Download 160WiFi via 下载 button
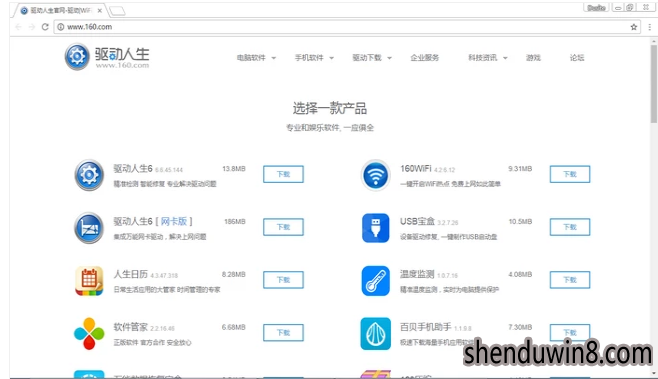Screen dimensions: 658x379 570,174
